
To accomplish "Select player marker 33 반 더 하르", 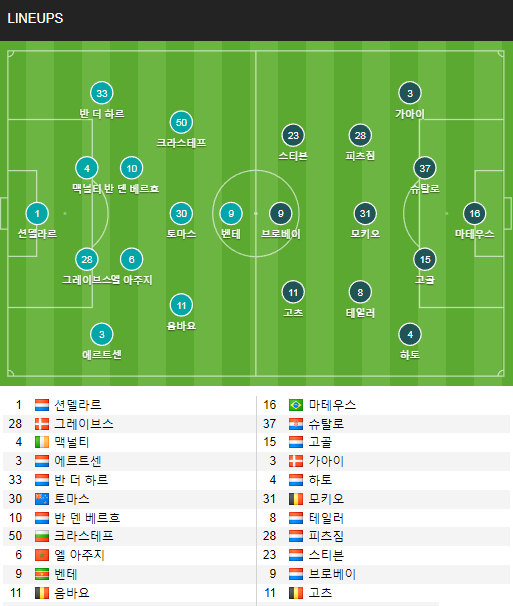I will pos(102,93).
